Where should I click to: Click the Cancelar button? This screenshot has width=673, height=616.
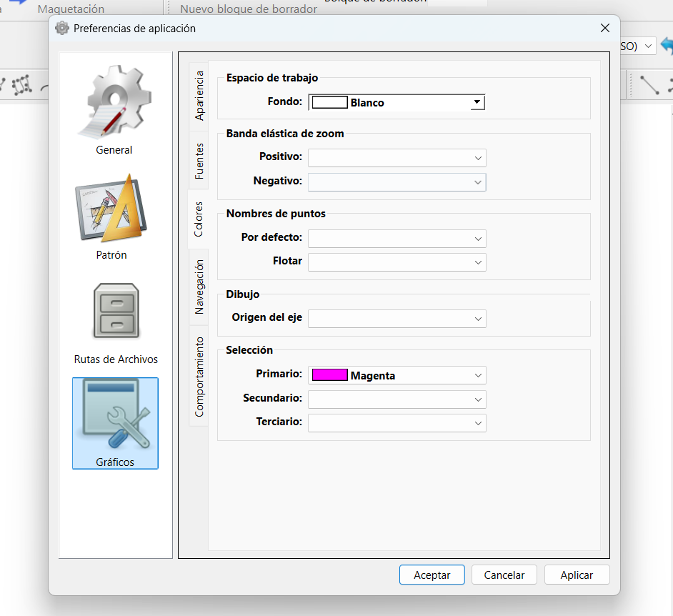coord(504,575)
